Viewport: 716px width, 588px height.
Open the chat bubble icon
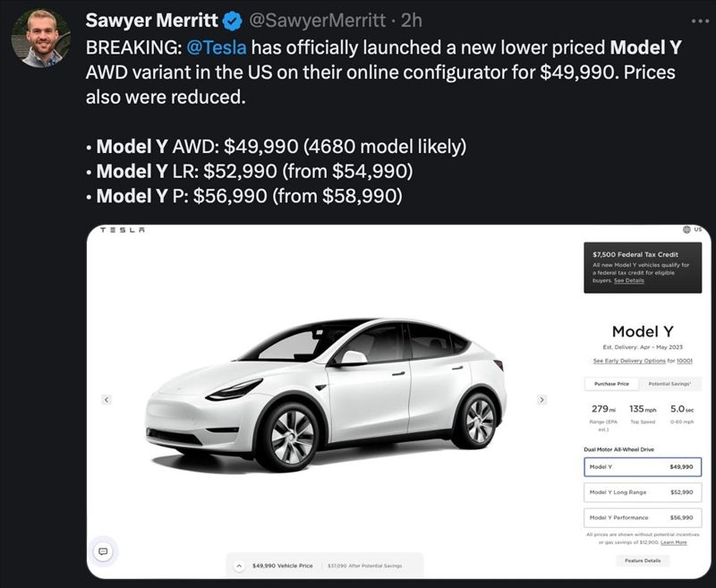coord(104,550)
